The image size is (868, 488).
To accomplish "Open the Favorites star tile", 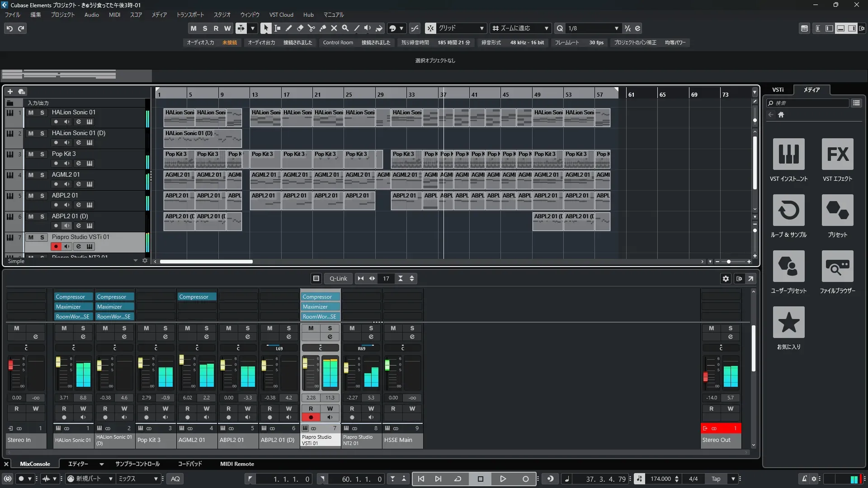I will point(788,323).
